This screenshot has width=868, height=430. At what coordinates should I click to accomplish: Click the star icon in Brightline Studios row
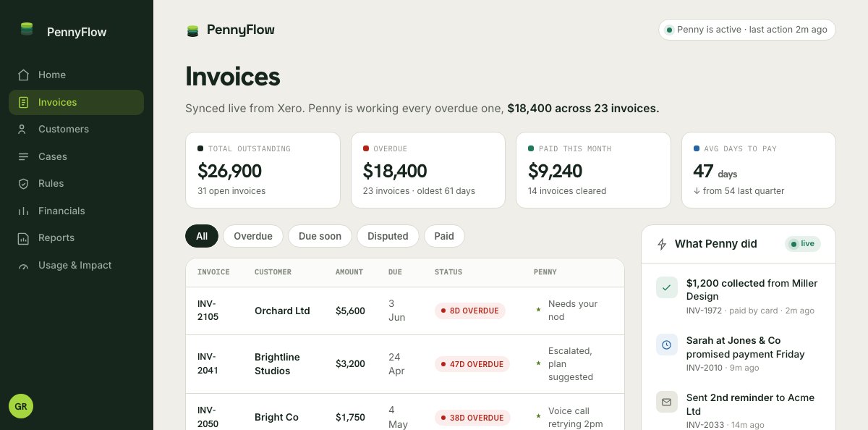pyautogui.click(x=538, y=363)
